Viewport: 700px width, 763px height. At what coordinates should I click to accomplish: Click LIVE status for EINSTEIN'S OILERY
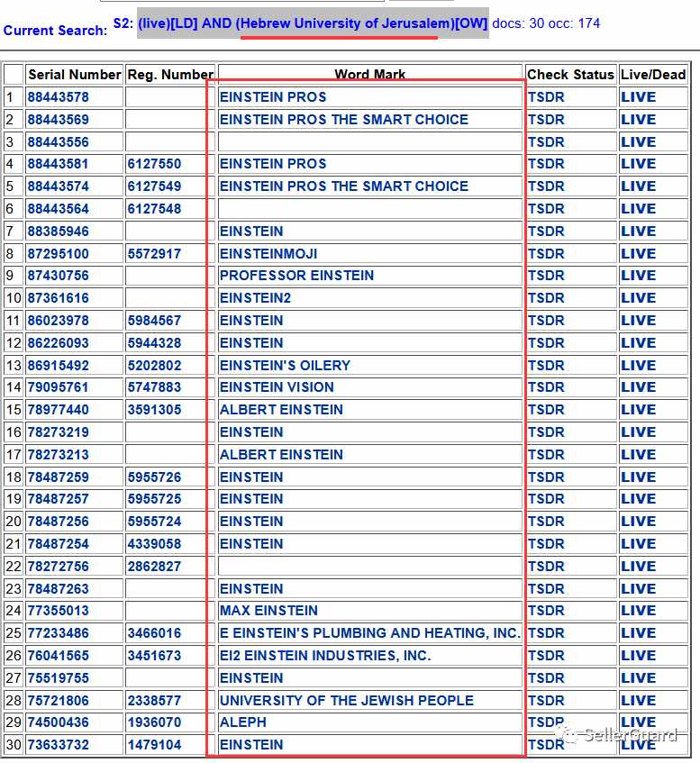(x=638, y=366)
